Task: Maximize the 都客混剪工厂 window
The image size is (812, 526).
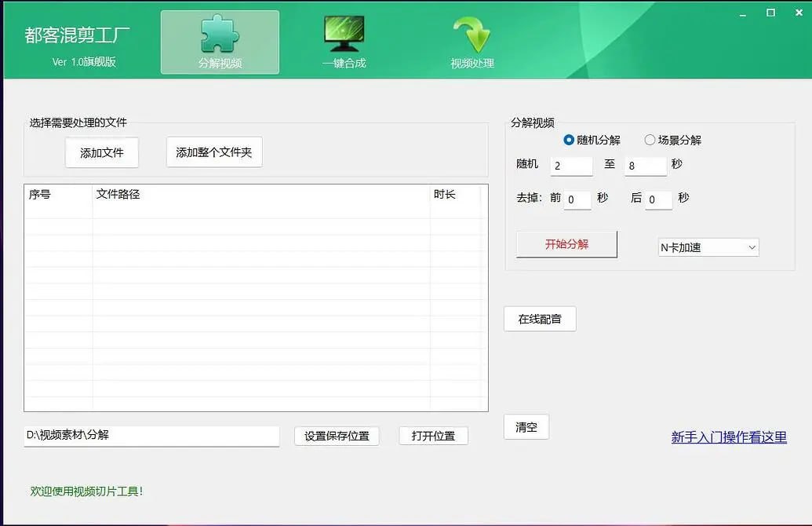Action: click(x=770, y=13)
